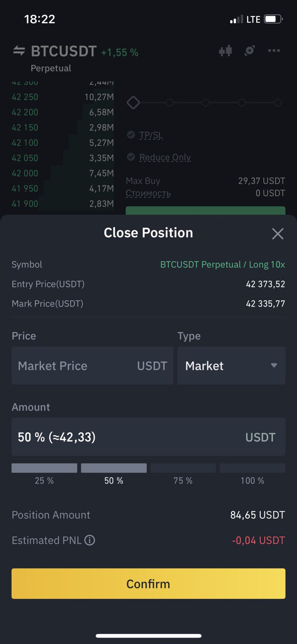Screen dimensions: 297x644
Task: Open the three-dot more options menu
Action: 274,51
